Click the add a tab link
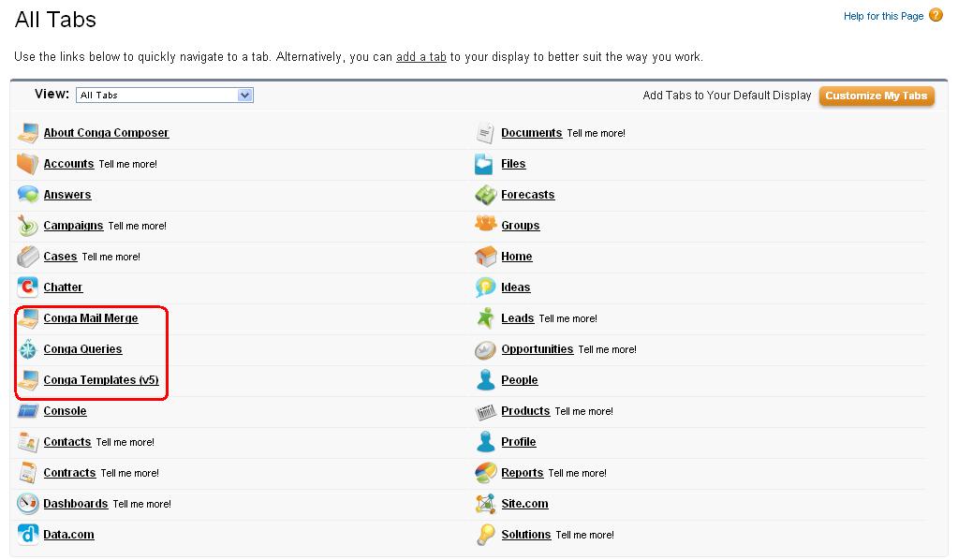Image resolution: width=958 pixels, height=560 pixels. (x=420, y=56)
